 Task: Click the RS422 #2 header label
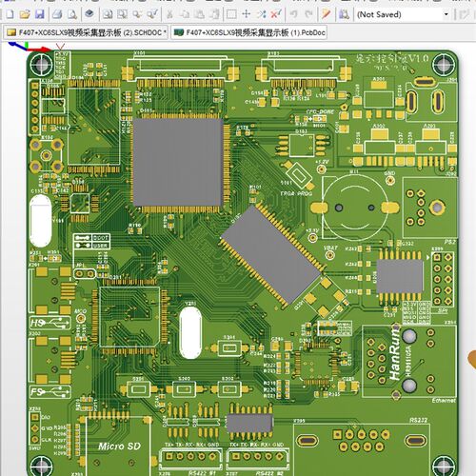pyautogui.click(x=269, y=473)
